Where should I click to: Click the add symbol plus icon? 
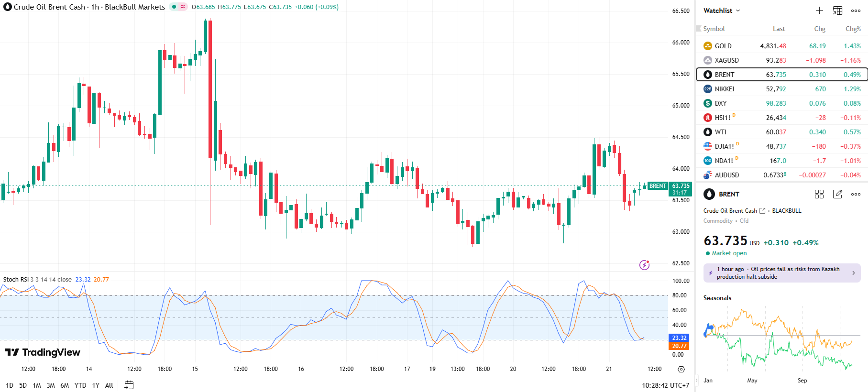point(819,11)
